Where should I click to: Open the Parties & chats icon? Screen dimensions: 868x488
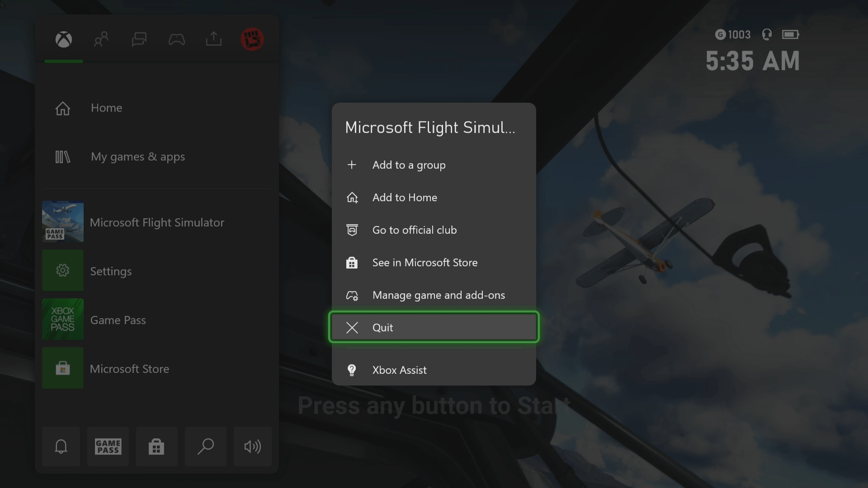[x=139, y=40]
